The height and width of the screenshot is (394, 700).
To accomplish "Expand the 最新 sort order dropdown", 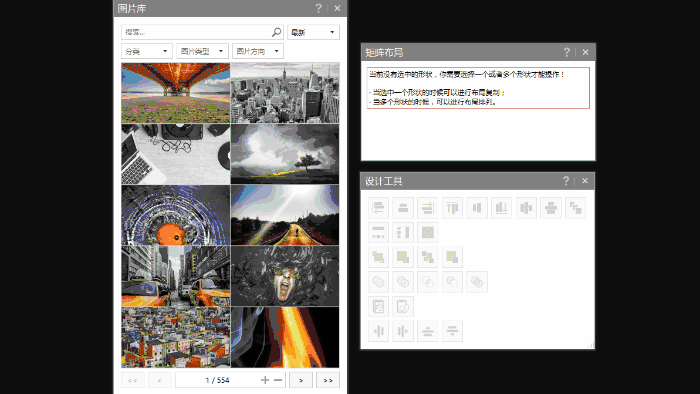I will pyautogui.click(x=313, y=32).
